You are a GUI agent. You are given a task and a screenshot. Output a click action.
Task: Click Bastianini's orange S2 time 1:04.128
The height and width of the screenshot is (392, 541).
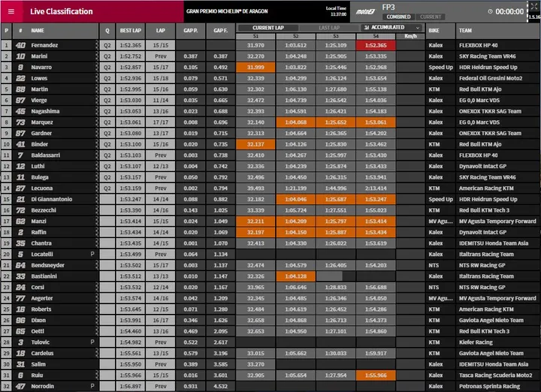pos(296,276)
